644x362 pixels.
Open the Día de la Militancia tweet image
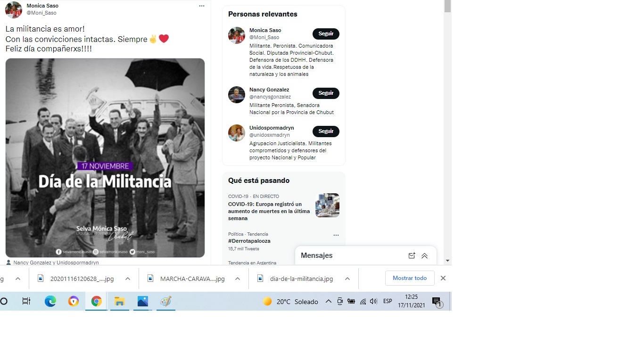point(105,158)
